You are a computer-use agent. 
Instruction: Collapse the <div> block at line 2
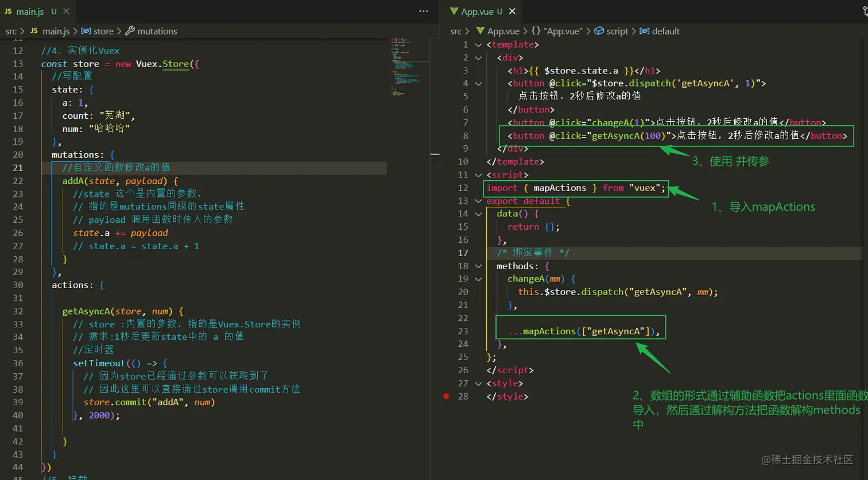click(x=478, y=57)
